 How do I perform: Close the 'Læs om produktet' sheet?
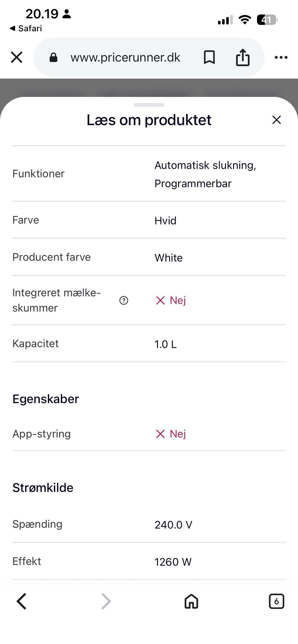pos(276,120)
